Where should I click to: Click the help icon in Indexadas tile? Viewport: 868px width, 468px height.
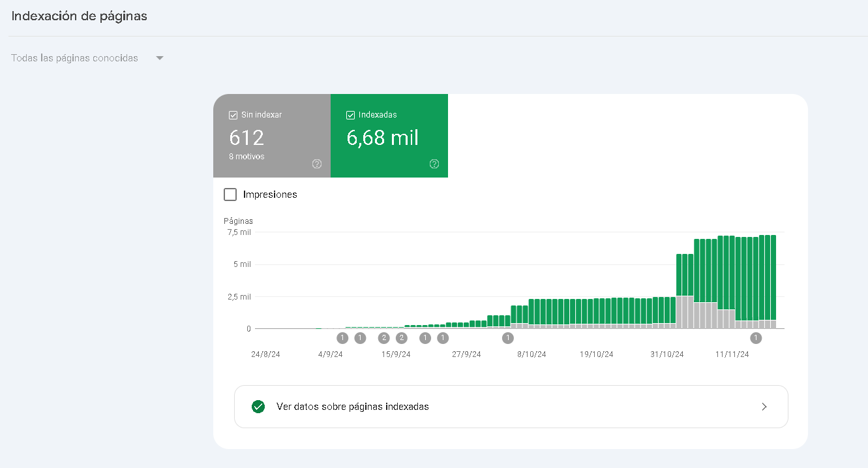(434, 164)
